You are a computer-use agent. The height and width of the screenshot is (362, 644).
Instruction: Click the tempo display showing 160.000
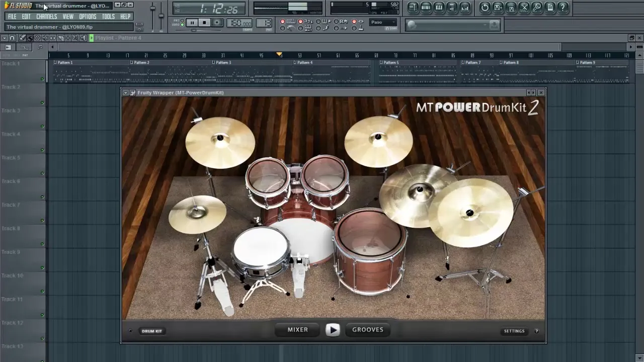pyautogui.click(x=239, y=23)
